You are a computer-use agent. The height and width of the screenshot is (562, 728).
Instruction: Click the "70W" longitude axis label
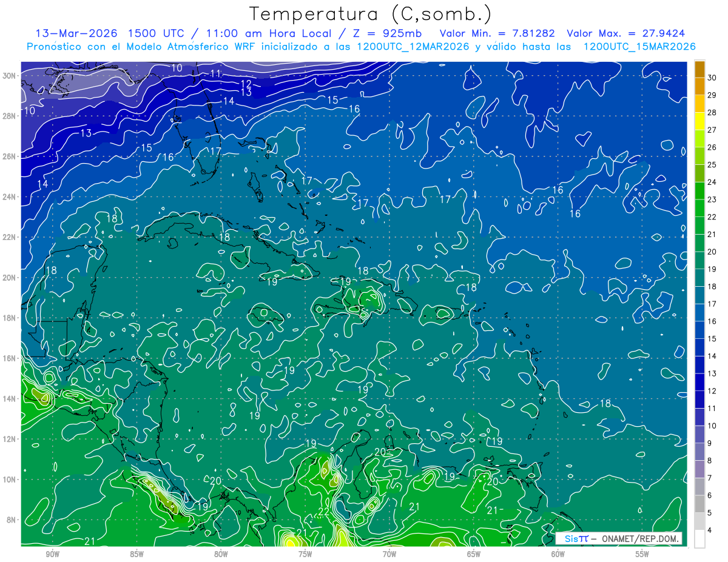pyautogui.click(x=389, y=555)
